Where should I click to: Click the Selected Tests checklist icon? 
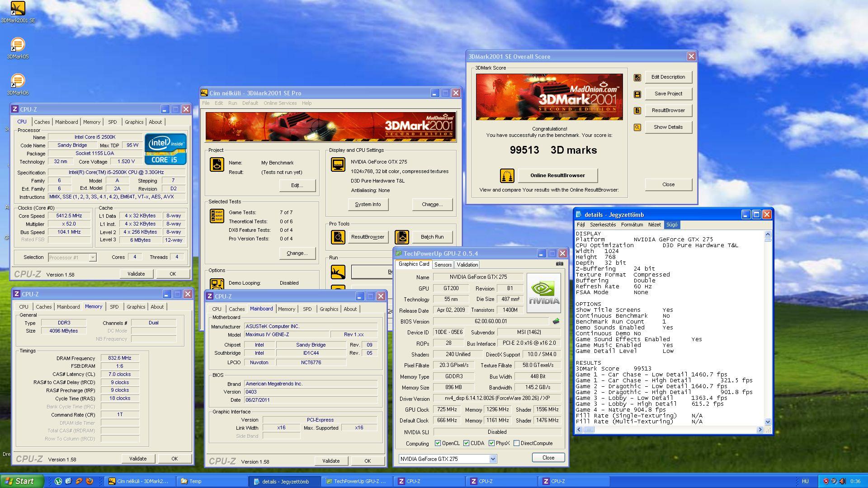pyautogui.click(x=217, y=216)
